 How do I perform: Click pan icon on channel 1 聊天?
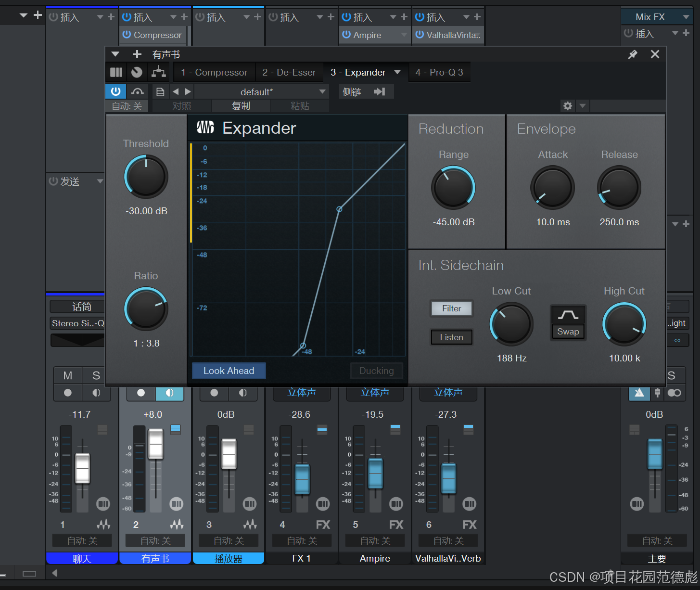pyautogui.click(x=103, y=504)
